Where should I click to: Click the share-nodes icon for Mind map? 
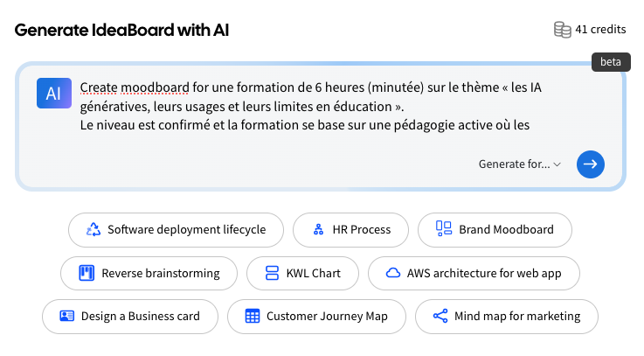pyautogui.click(x=440, y=317)
